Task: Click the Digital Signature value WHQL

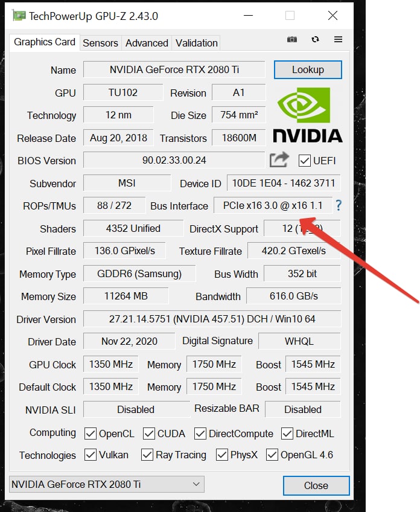Action: coord(299,341)
